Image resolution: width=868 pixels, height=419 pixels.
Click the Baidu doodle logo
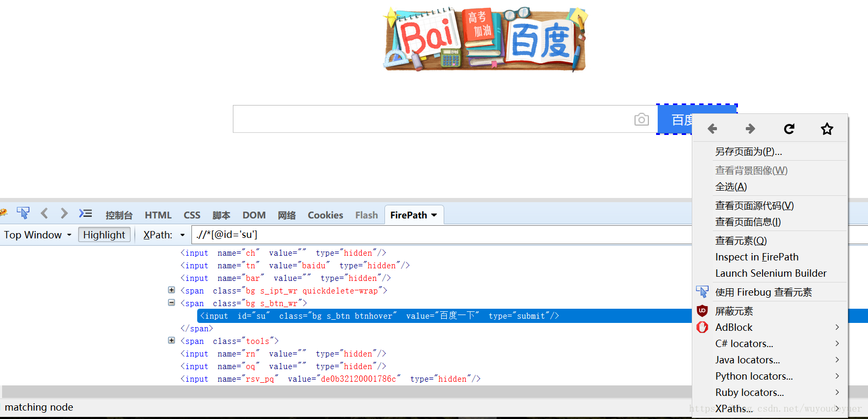(x=485, y=39)
